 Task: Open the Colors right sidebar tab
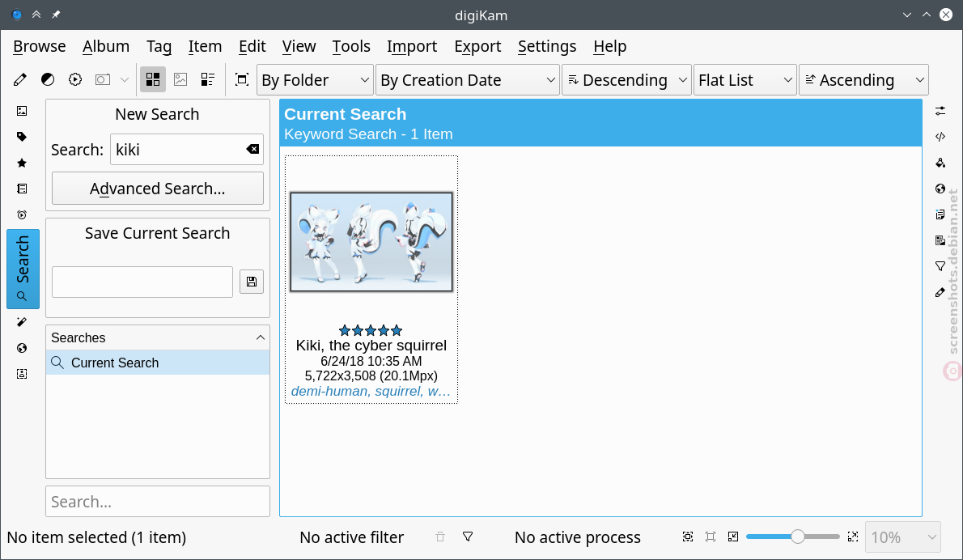click(x=940, y=163)
